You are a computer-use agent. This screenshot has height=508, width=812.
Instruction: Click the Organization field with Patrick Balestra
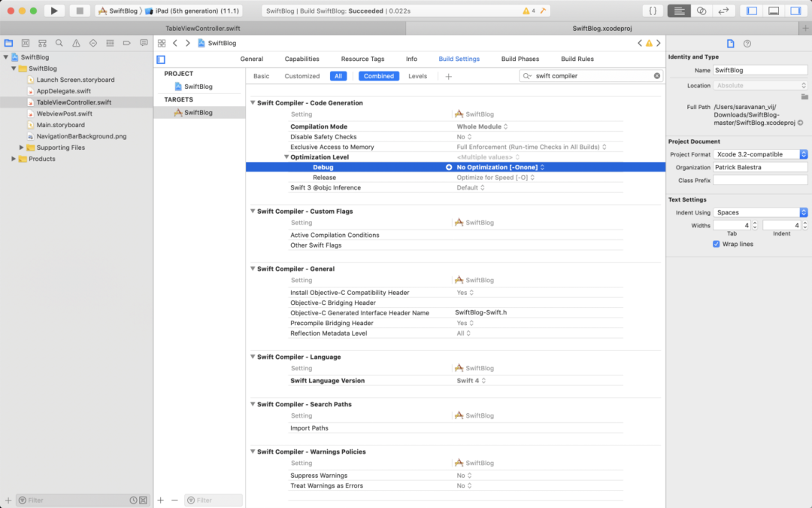760,167
